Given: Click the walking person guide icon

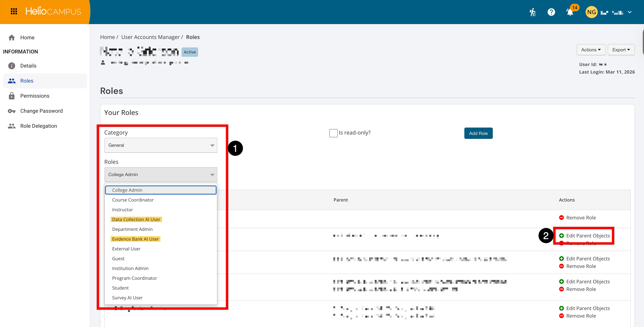Looking at the screenshot, I should (533, 12).
